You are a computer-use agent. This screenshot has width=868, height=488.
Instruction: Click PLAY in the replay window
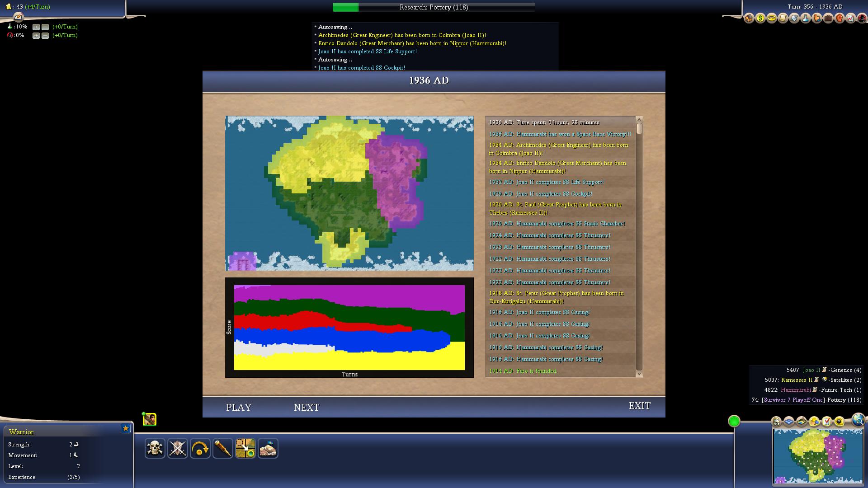239,408
